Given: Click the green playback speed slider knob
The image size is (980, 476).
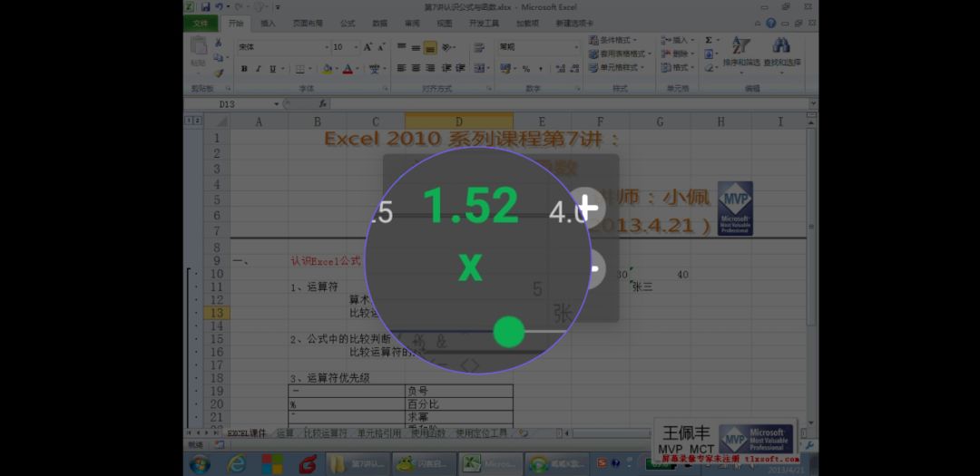Looking at the screenshot, I should pos(509,331).
